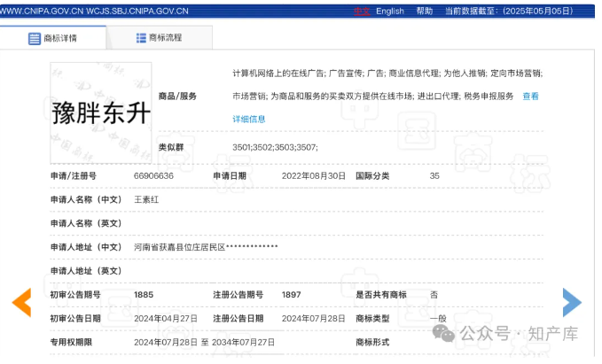Click the blue next-record arrow
602x364 pixels.
point(572,302)
